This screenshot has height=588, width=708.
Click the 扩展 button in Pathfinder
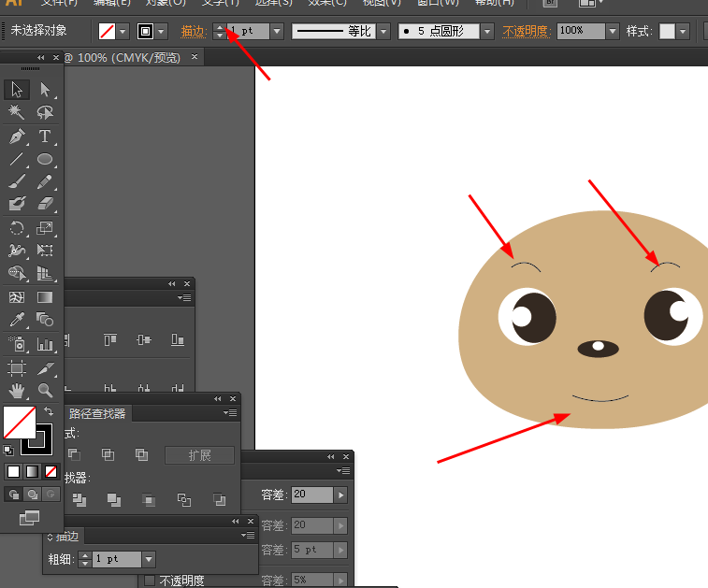tap(199, 455)
